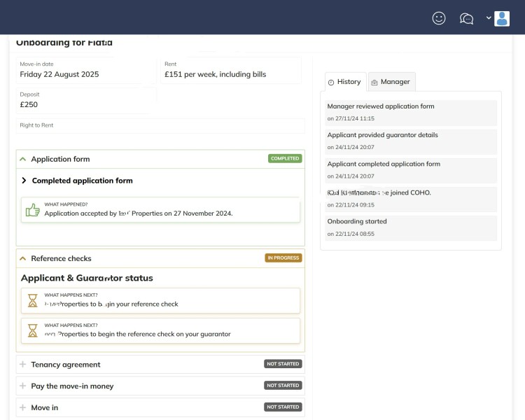
Task: Collapse the Application form section
Action: point(23,159)
